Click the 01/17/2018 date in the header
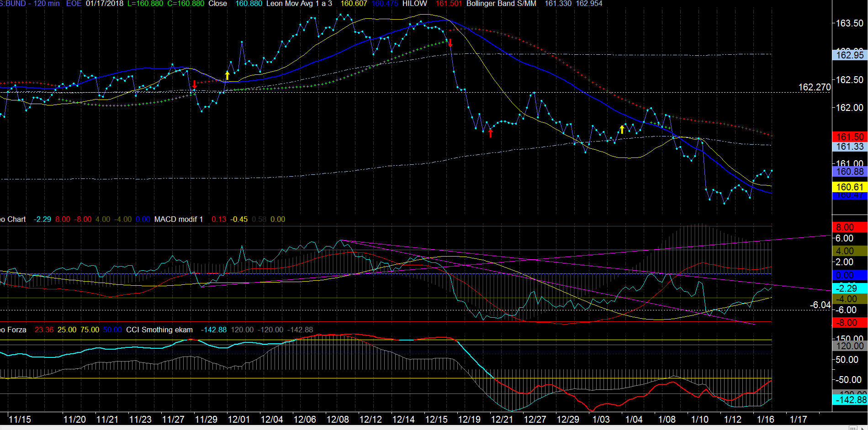 (105, 4)
